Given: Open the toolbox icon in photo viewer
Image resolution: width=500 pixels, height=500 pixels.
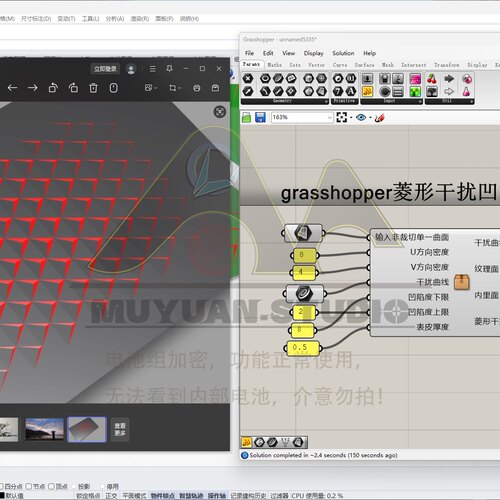Looking at the screenshot, I should [215, 88].
